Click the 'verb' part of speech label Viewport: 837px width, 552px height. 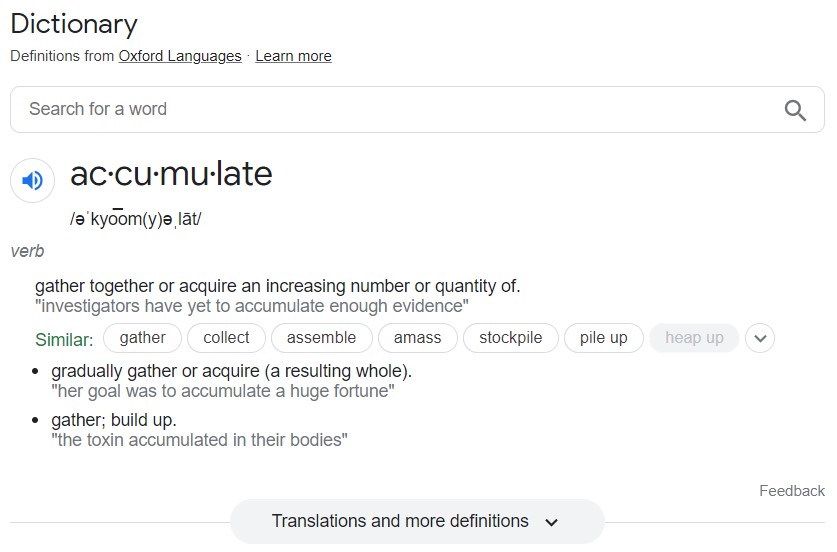[27, 251]
